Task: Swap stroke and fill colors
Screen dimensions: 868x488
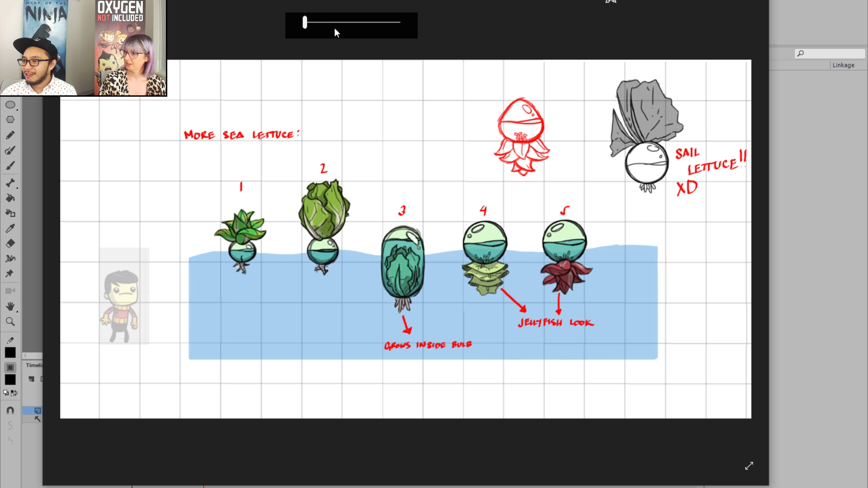Action: [14, 393]
